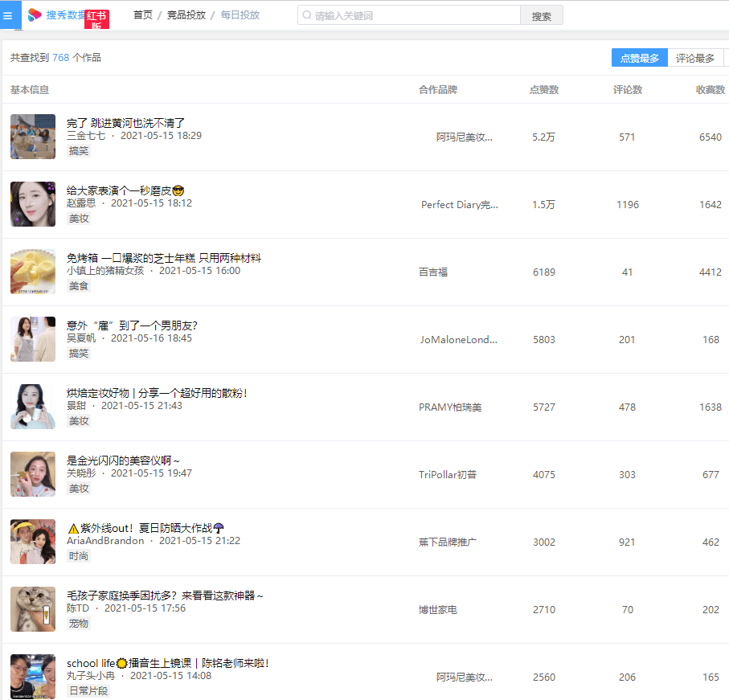Open the 竞品投放 breadcrumb link
Screen dimensions: 729x700
[186, 15]
